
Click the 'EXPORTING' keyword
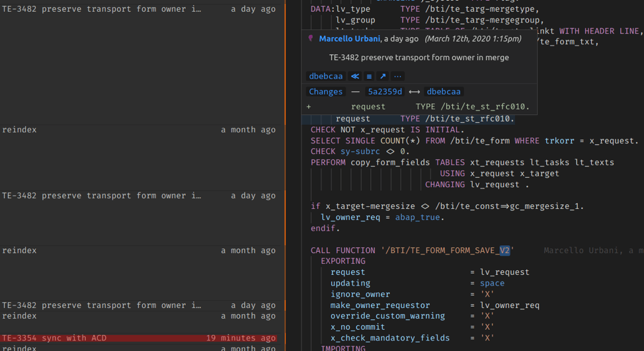(x=343, y=261)
